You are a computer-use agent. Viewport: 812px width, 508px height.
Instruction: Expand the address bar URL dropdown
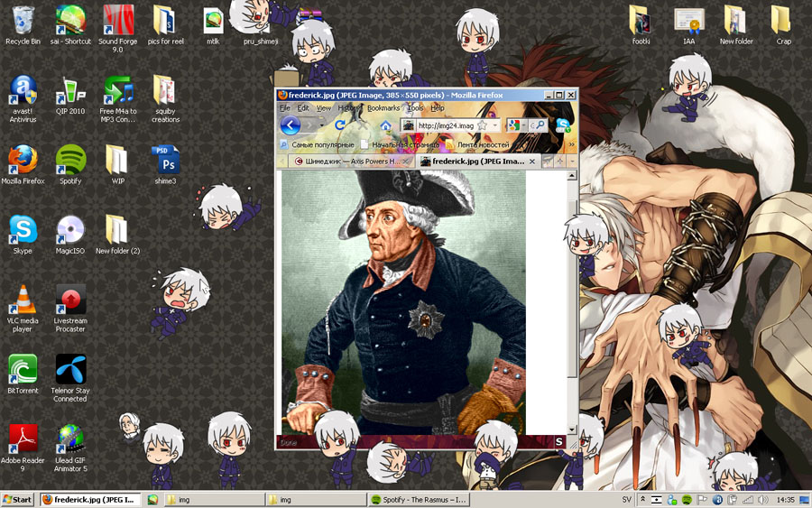point(495,125)
